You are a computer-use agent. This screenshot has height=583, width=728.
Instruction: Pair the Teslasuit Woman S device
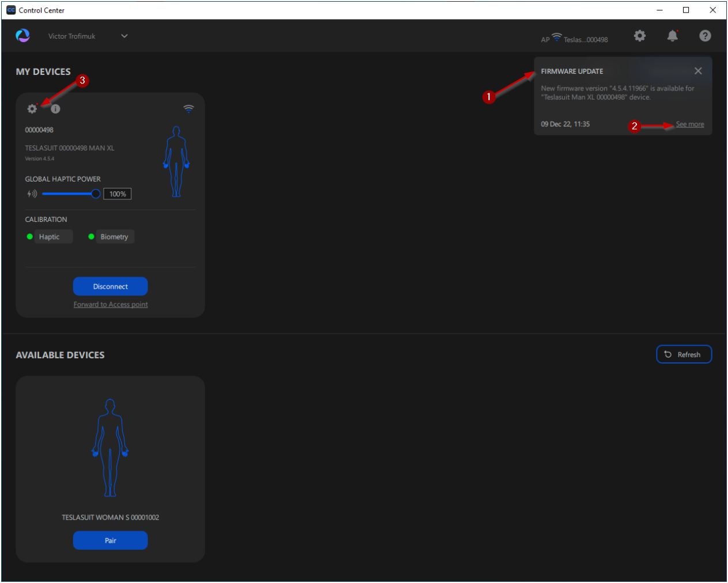tap(111, 540)
